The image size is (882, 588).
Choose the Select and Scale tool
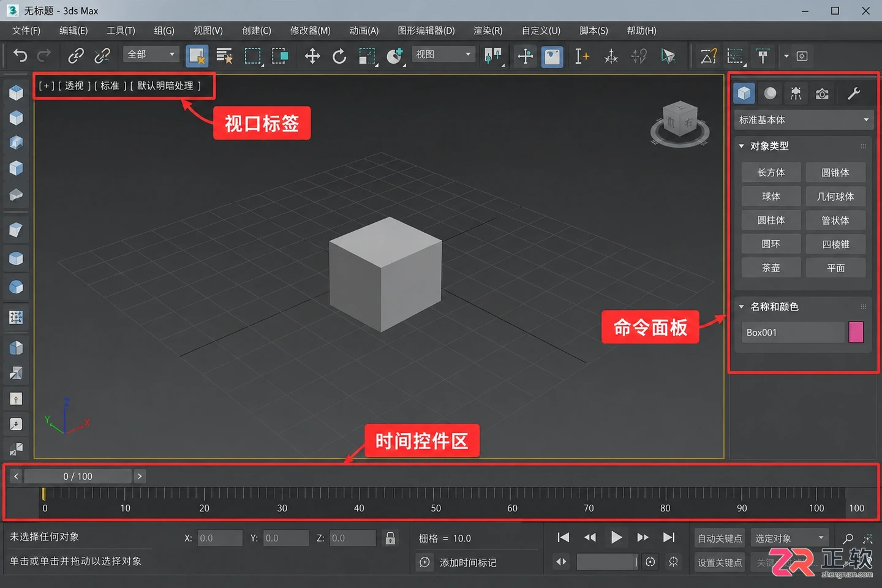[x=367, y=56]
